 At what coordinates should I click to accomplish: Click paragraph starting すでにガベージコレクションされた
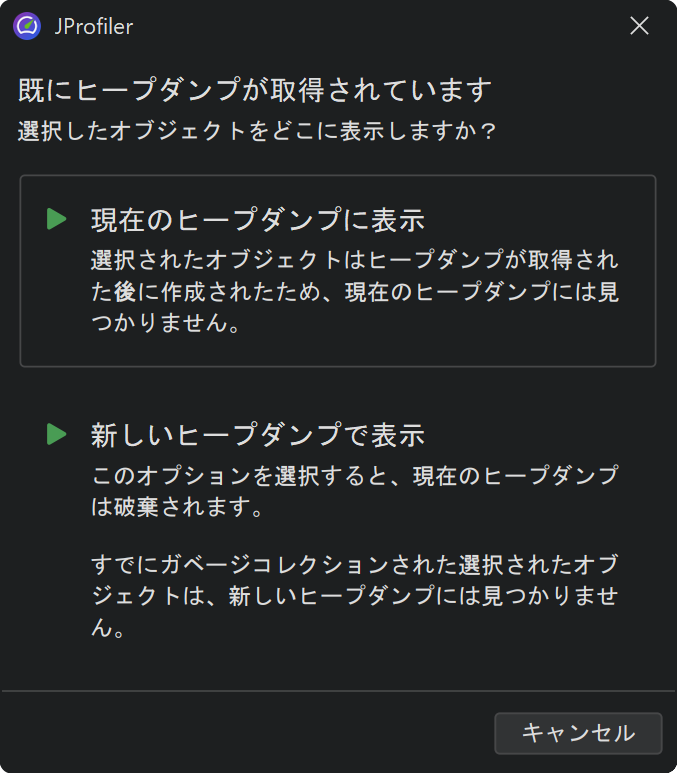point(355,563)
